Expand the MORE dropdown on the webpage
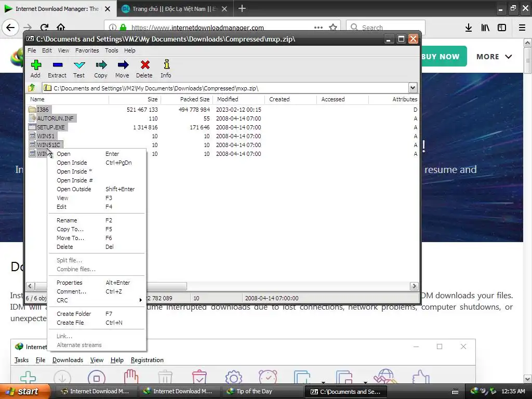This screenshot has width=532, height=399. [x=494, y=57]
